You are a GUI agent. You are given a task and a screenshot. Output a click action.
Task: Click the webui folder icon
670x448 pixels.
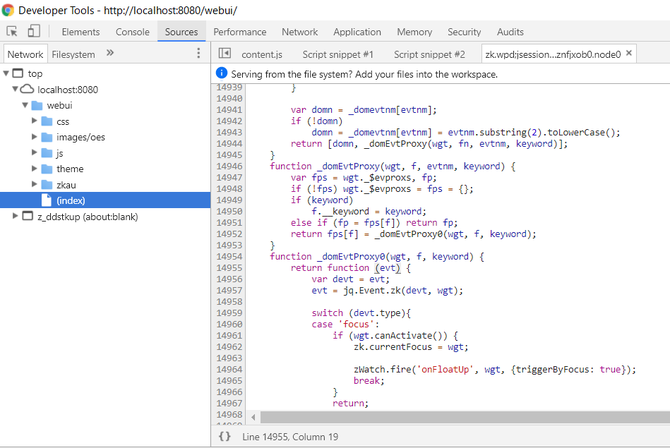tap(37, 105)
